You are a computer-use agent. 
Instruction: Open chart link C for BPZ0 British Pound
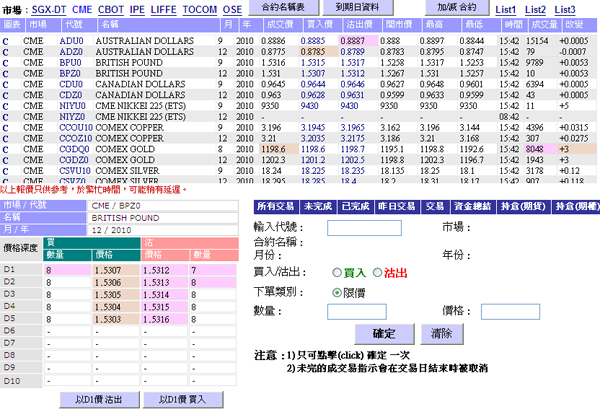pos(5,72)
